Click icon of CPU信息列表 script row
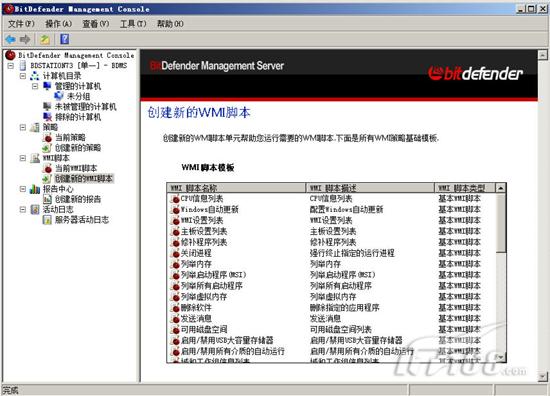Viewport: 550px width, 396px height. tap(174, 199)
